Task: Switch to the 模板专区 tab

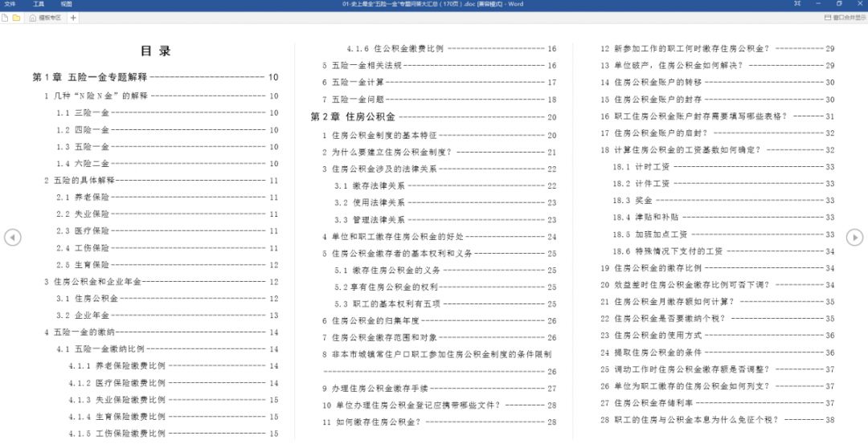Action: point(45,18)
